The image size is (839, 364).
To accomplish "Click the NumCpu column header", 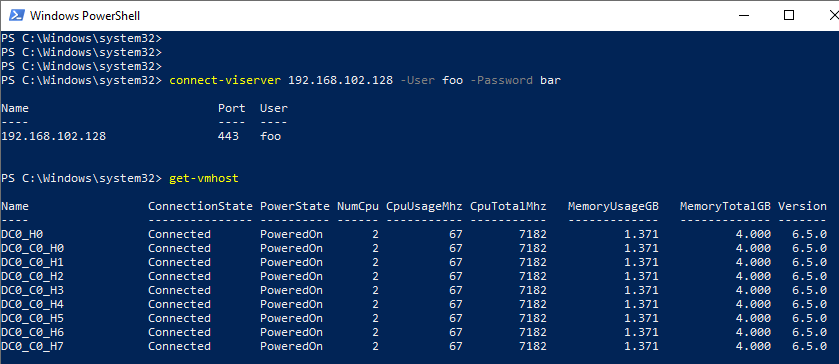I will pyautogui.click(x=358, y=206).
